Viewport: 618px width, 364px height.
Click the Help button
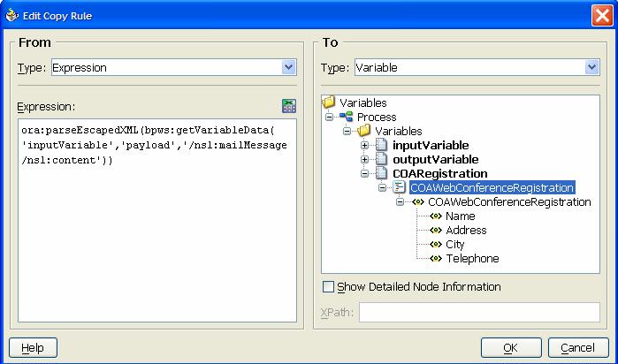[32, 347]
